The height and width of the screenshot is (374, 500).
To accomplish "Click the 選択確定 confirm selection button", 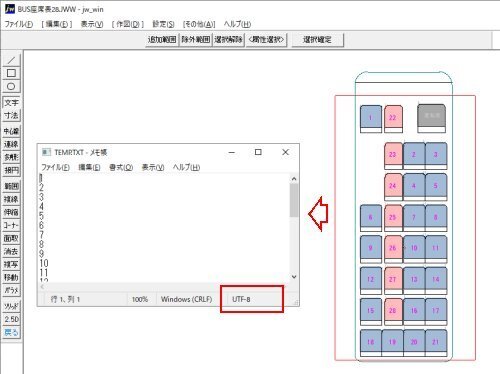I will tap(317, 40).
